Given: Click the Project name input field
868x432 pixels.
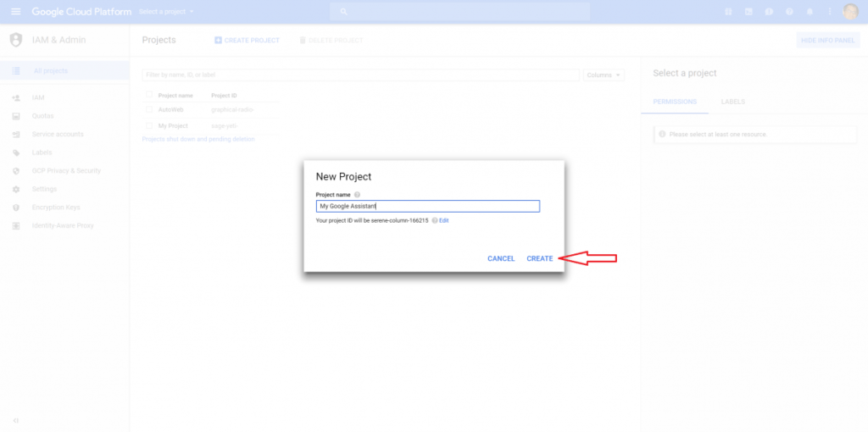Looking at the screenshot, I should 428,207.
